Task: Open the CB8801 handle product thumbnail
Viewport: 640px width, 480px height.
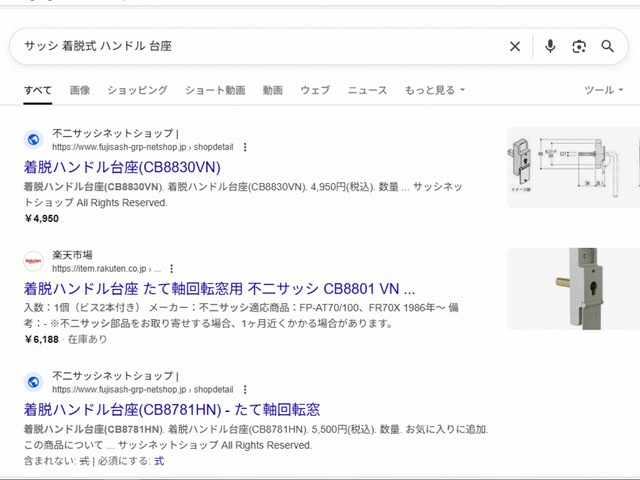Action: 573,289
